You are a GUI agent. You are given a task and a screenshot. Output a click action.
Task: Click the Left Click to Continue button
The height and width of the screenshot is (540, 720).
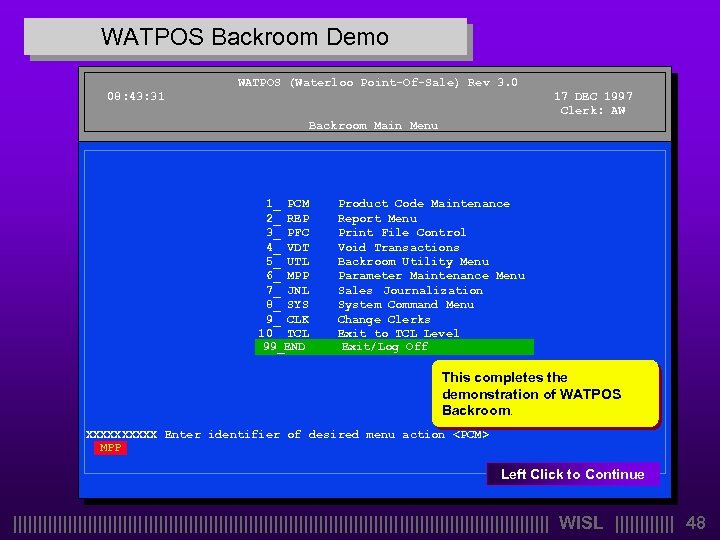(x=573, y=474)
